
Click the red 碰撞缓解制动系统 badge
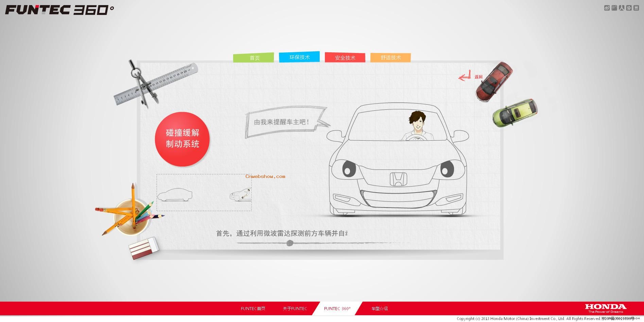pyautogui.click(x=182, y=139)
